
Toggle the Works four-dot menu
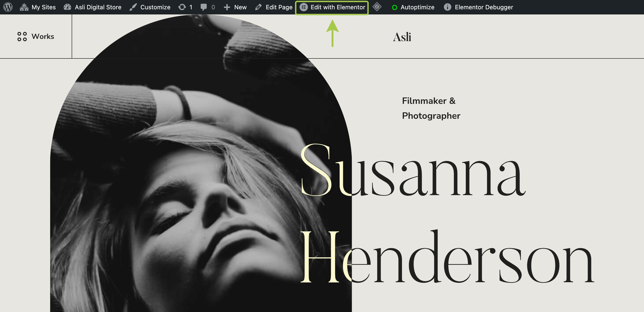(22, 37)
